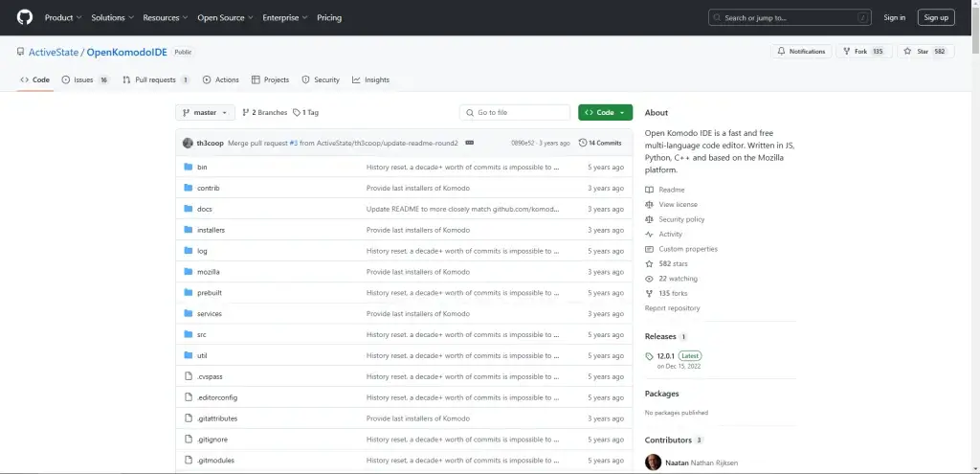Switch to the Code tab

[35, 79]
